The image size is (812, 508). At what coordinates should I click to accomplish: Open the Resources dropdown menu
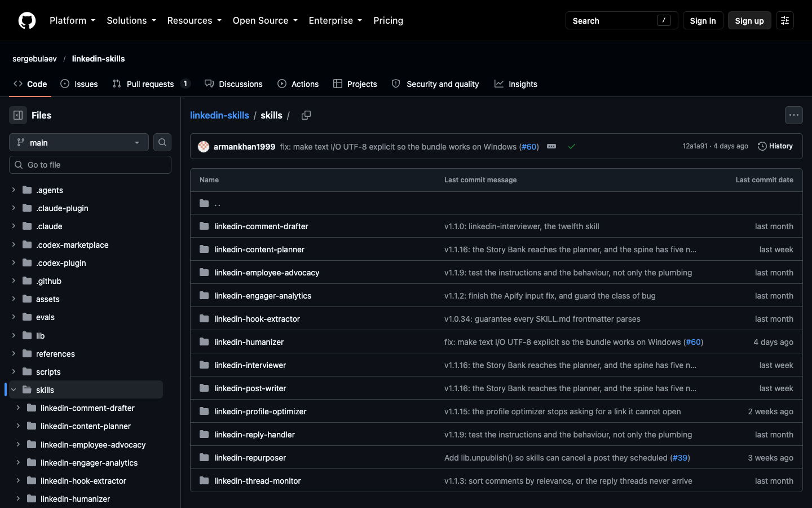[195, 20]
